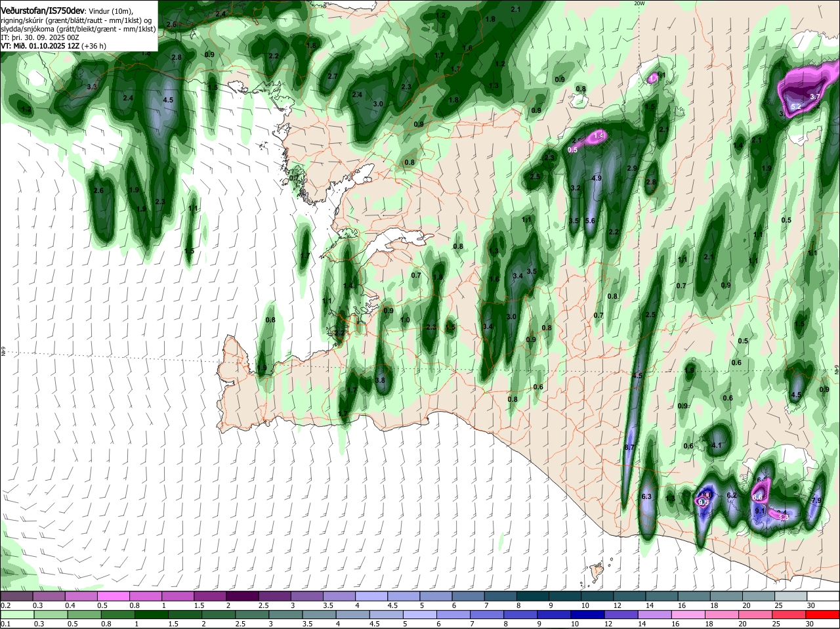Click the 8.7 precipitation value on the map

(x=629, y=447)
